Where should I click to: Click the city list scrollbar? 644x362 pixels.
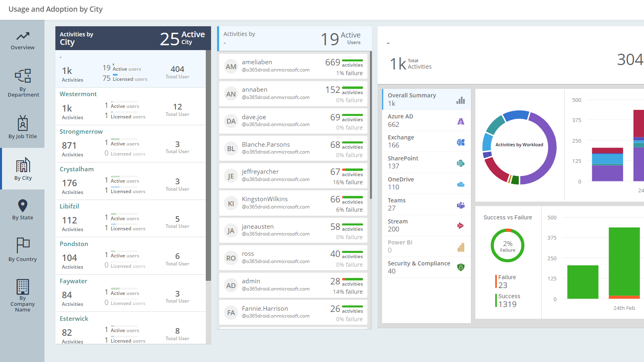(x=208, y=162)
